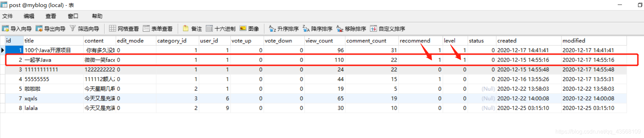This screenshot has width=644, height=138.
Task: Click comment_count cell '31'
Action: point(372,50)
